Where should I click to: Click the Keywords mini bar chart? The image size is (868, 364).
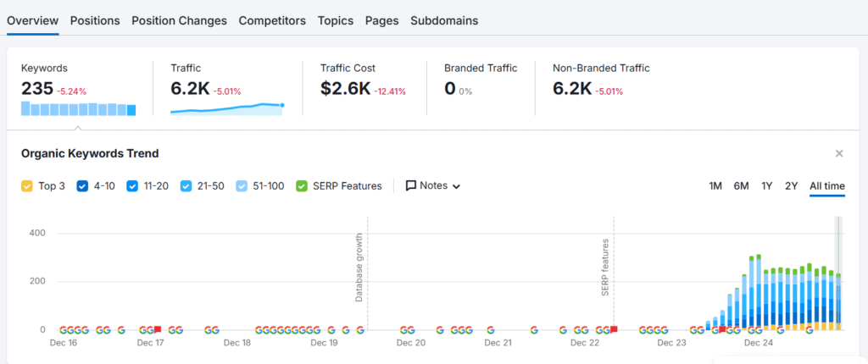click(78, 108)
